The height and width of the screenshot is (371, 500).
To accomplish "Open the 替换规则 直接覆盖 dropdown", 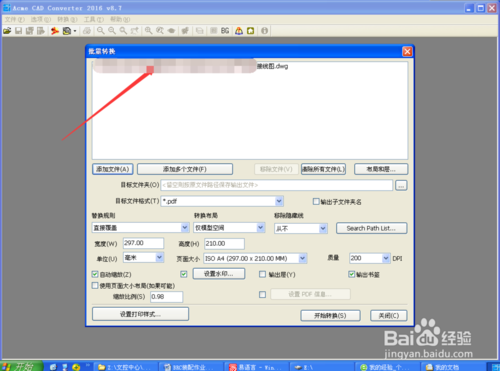I will coord(140,228).
